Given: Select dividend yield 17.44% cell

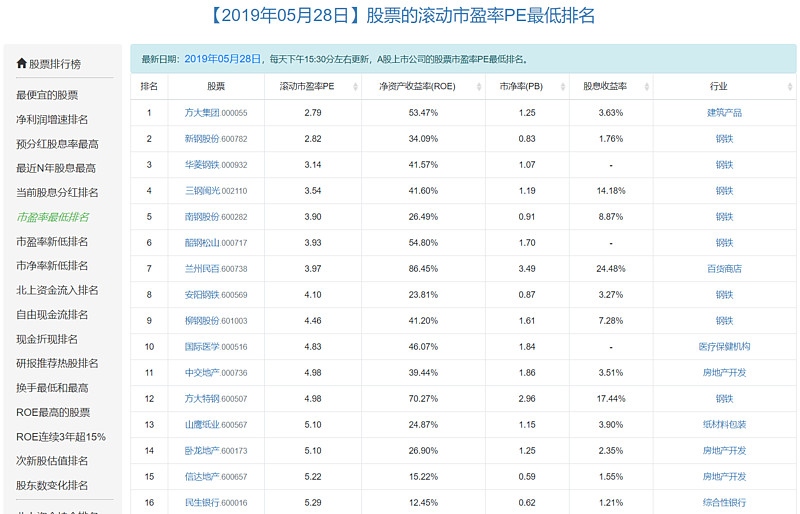Looking at the screenshot, I should tap(611, 399).
